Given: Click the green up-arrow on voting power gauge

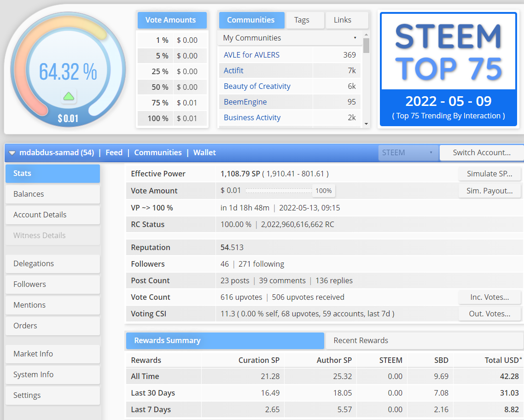Looking at the screenshot, I should click(69, 97).
